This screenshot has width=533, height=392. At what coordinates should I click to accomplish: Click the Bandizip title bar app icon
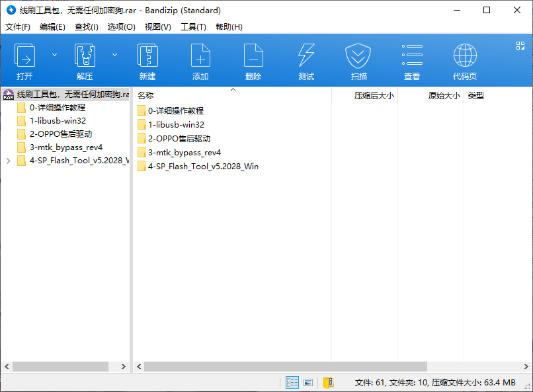(11, 10)
